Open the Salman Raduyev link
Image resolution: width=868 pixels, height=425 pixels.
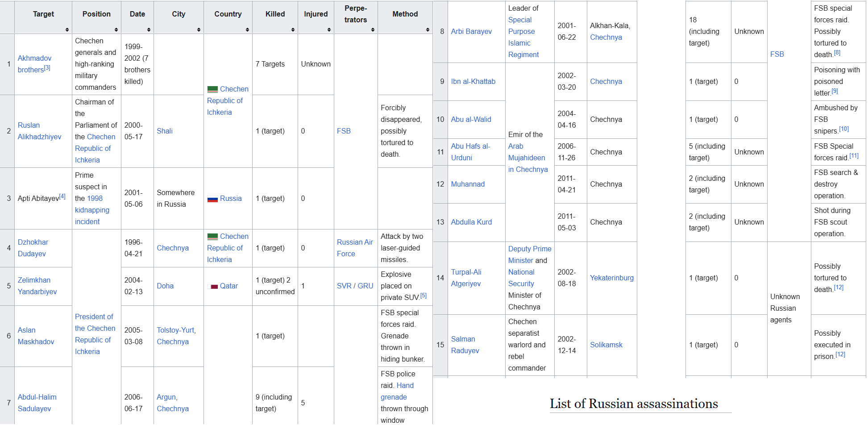click(465, 345)
